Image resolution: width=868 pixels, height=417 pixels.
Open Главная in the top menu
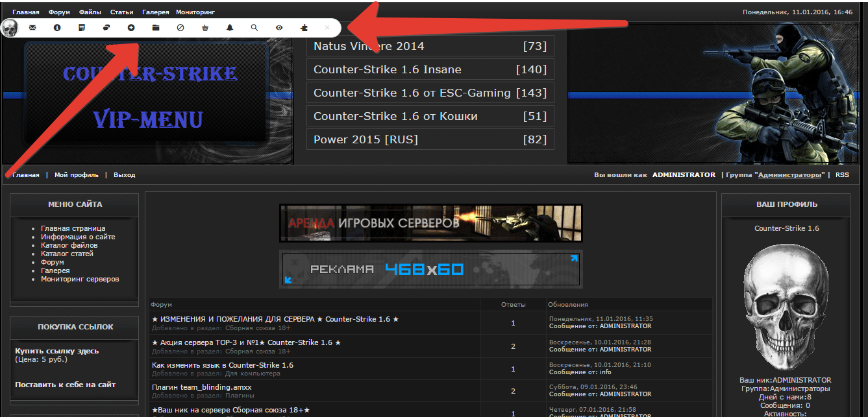click(x=26, y=12)
